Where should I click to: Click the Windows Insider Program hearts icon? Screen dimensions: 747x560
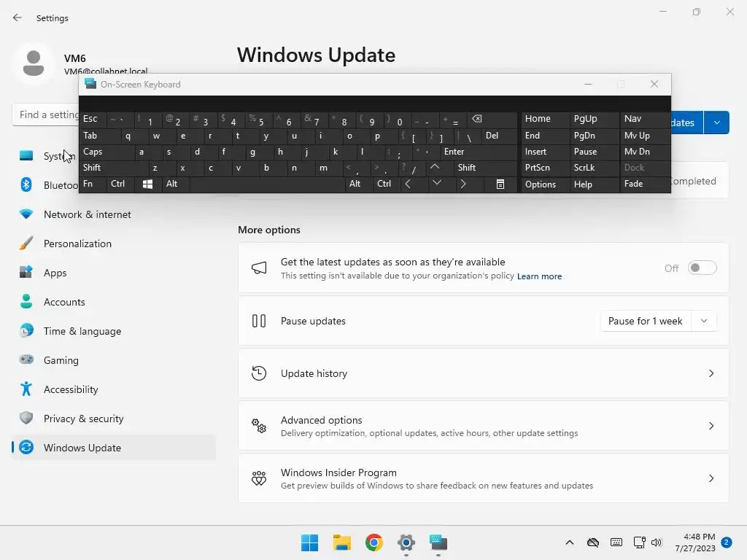(x=259, y=478)
